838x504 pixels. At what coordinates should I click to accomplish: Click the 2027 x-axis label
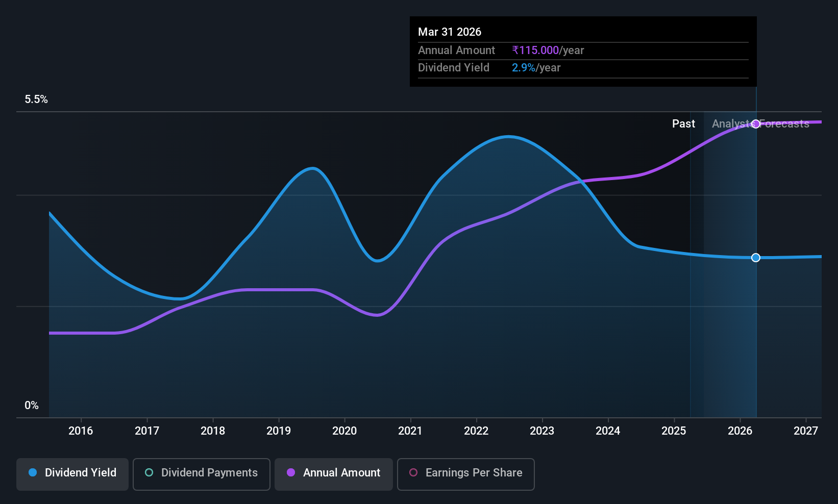coord(806,431)
